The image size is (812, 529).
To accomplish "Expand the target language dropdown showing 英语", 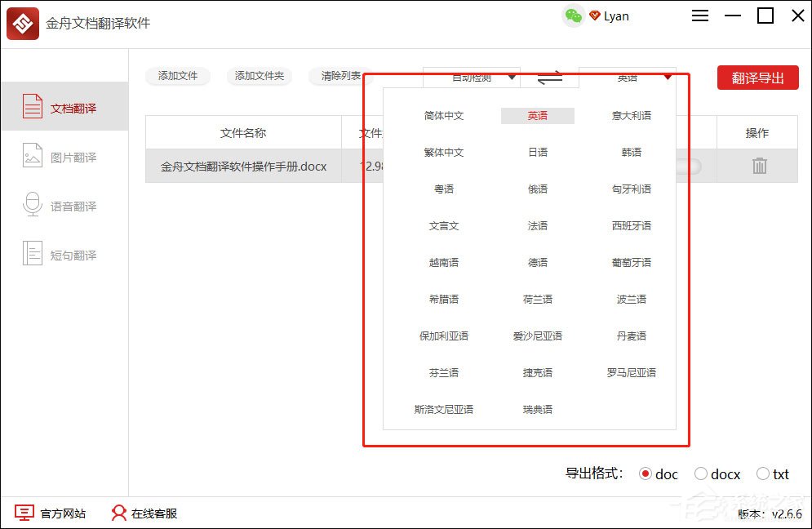I will click(x=628, y=77).
